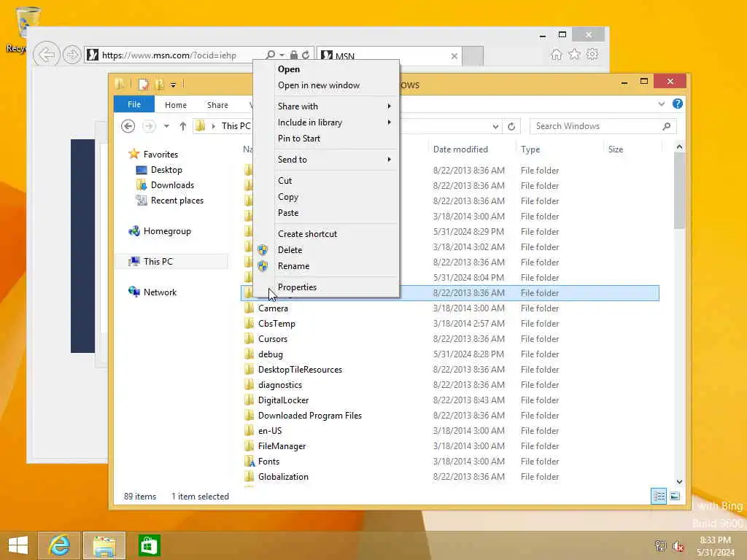Open the File tab in Explorer
The width and height of the screenshot is (747, 560).
click(x=134, y=104)
